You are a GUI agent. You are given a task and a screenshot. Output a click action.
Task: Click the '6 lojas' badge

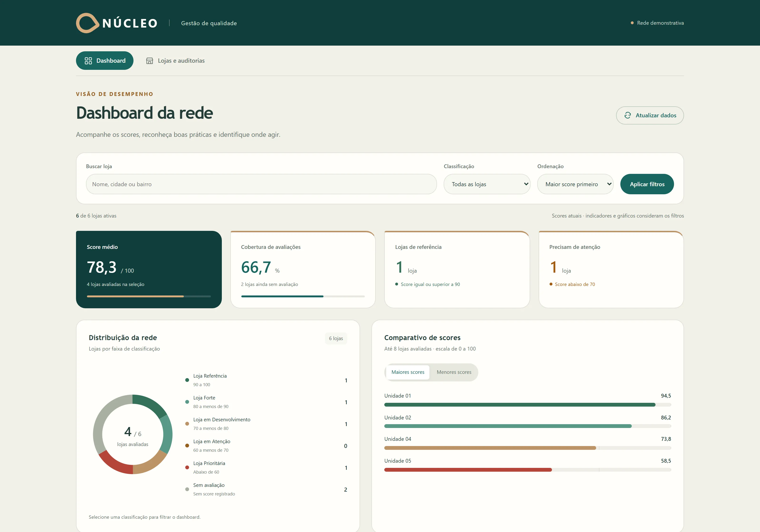click(336, 338)
